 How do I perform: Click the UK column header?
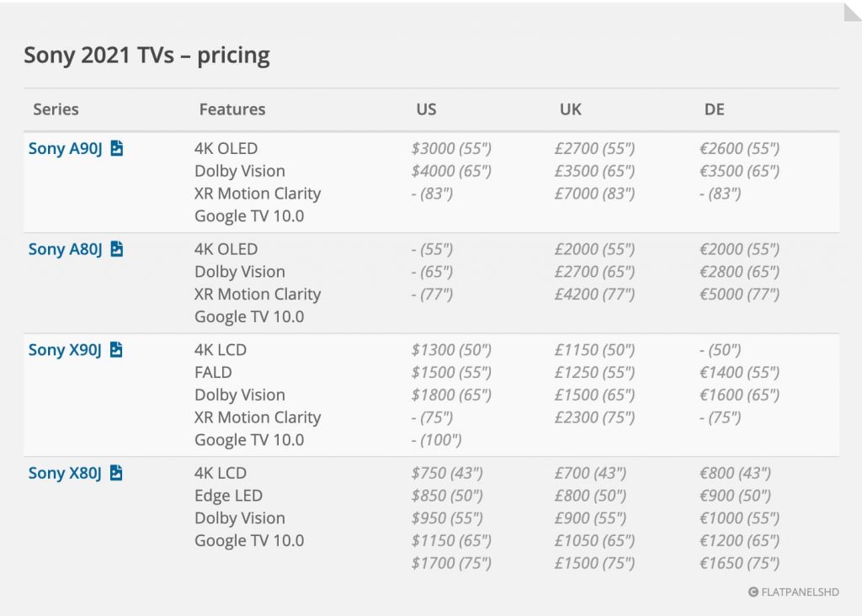pos(570,109)
